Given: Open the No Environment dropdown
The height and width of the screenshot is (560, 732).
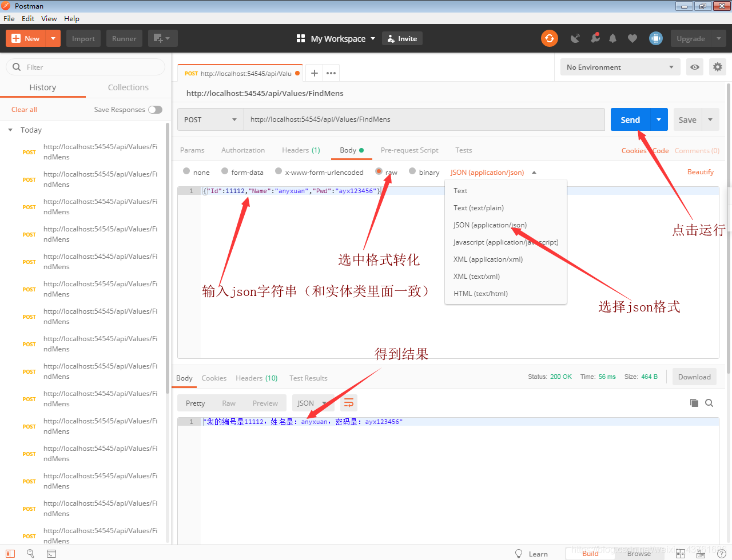Looking at the screenshot, I should (x=620, y=67).
